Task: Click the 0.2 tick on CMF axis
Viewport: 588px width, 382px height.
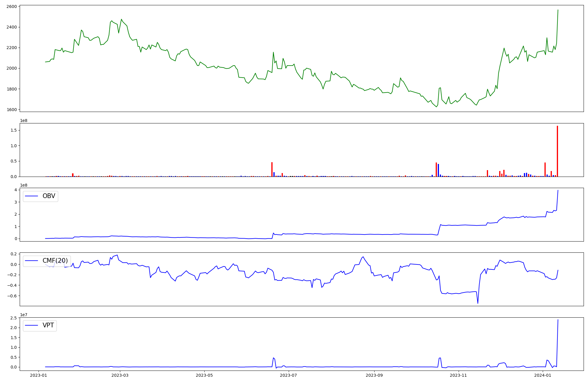Action: click(14, 254)
